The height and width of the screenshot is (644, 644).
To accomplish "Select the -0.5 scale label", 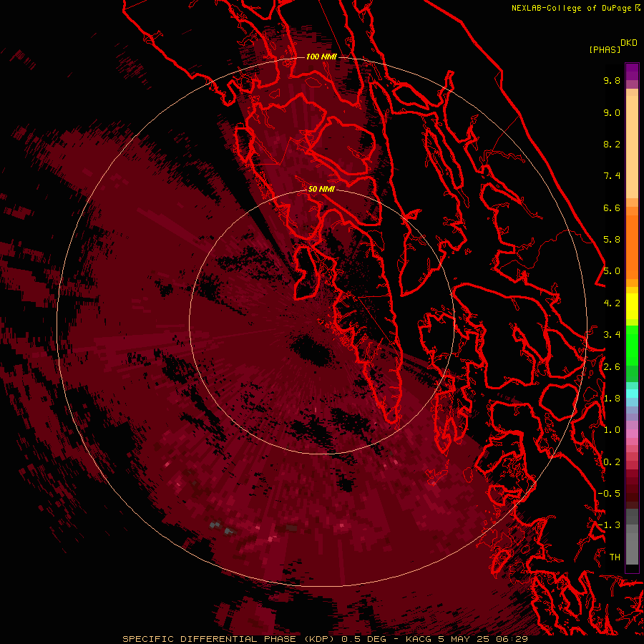I will pos(609,494).
